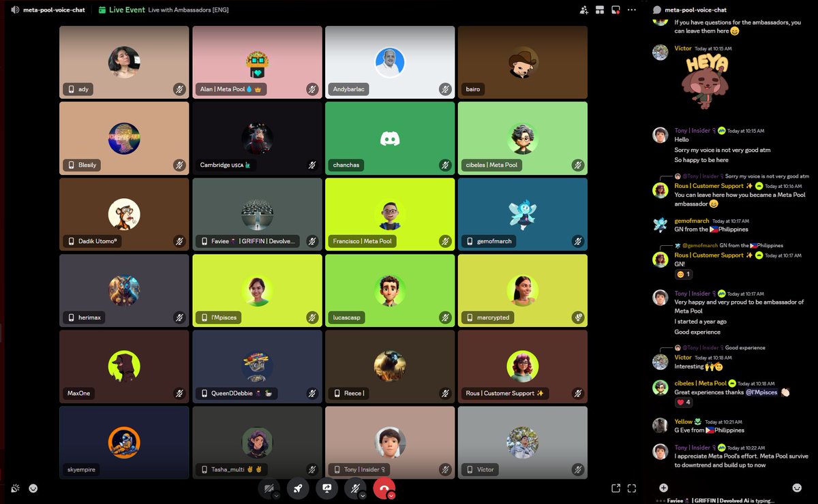Click microphone icon on marcrypted tile

point(578,317)
